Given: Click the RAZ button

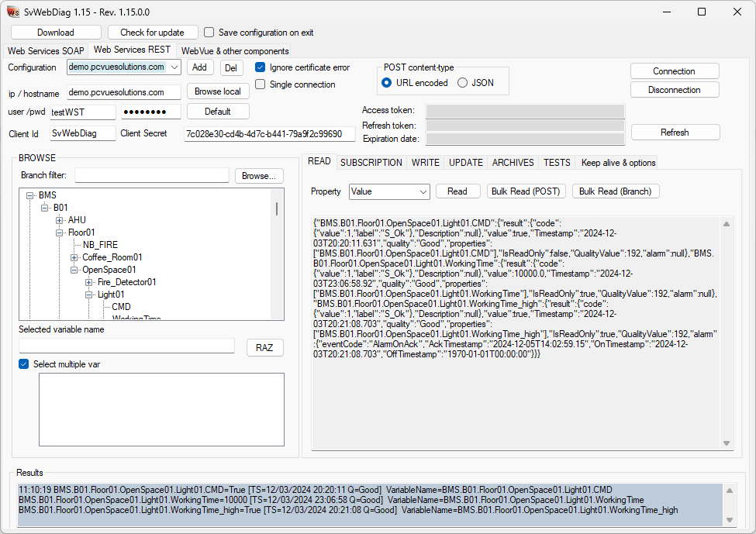Looking at the screenshot, I should click(264, 347).
